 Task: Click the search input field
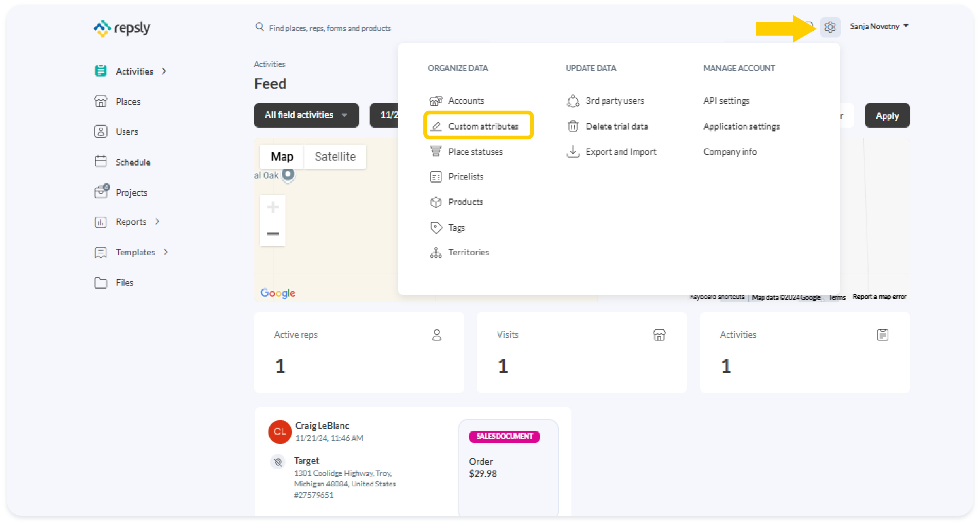pyautogui.click(x=329, y=28)
